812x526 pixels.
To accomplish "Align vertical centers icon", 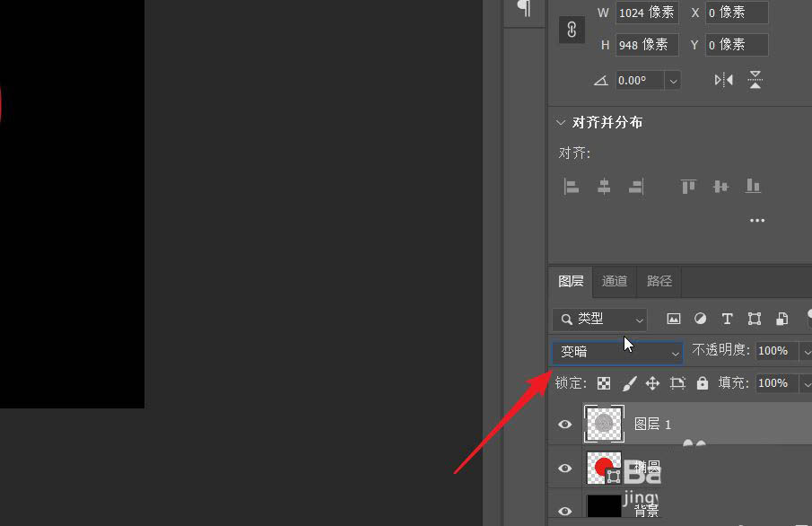I will click(720, 186).
